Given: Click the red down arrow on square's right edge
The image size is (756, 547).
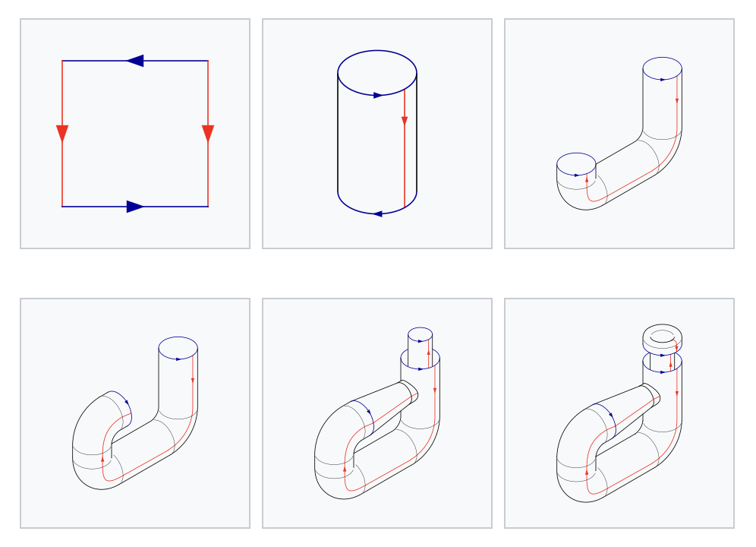Looking at the screenshot, I should tap(208, 134).
